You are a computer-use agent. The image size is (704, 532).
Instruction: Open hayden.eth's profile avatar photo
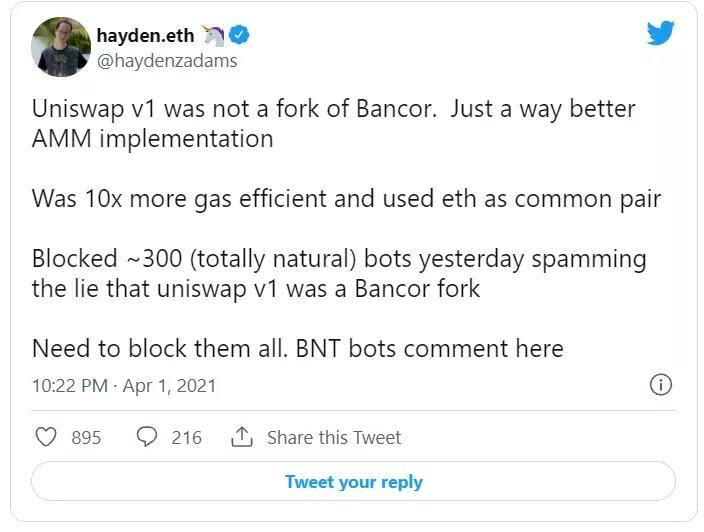[61, 47]
